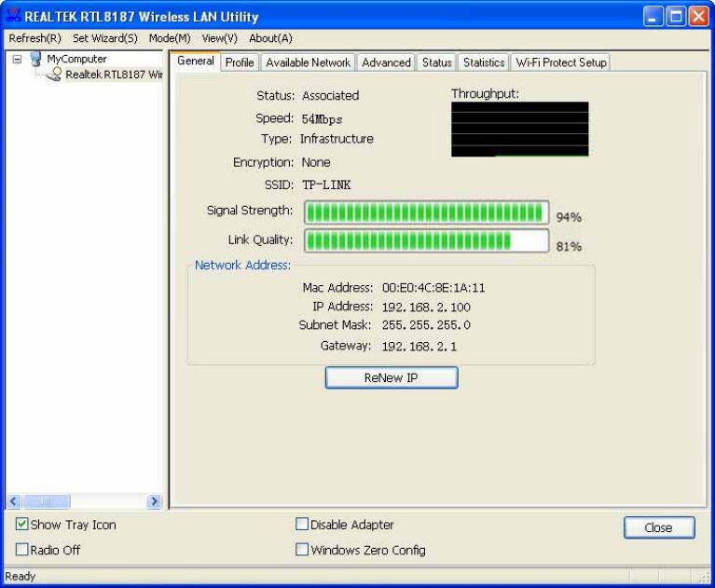Click the Signal Strength progress bar
715x588 pixels.
click(426, 212)
